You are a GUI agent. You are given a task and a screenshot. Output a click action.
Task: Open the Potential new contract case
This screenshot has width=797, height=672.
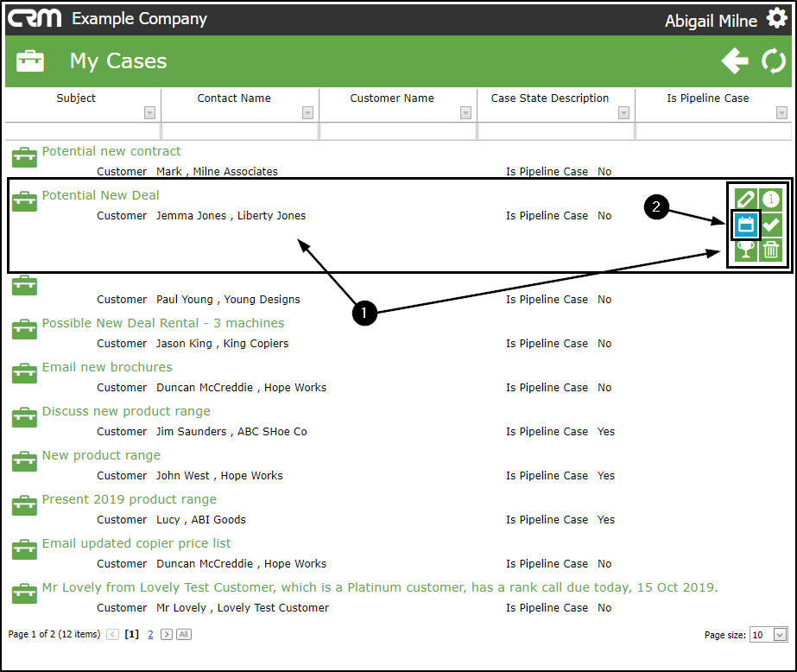tap(111, 151)
